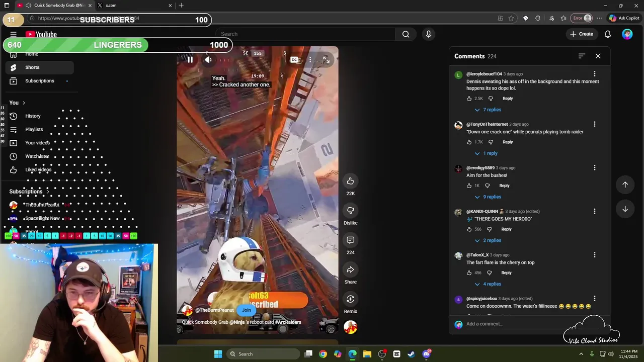Viewport: 644px width, 362px height.
Task: Sort the comments list
Action: click(x=582, y=56)
